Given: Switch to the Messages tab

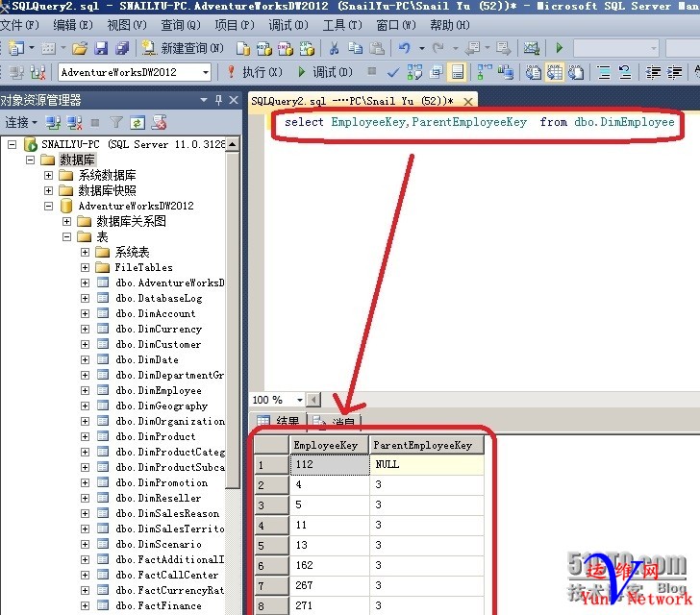Looking at the screenshot, I should tap(335, 420).
